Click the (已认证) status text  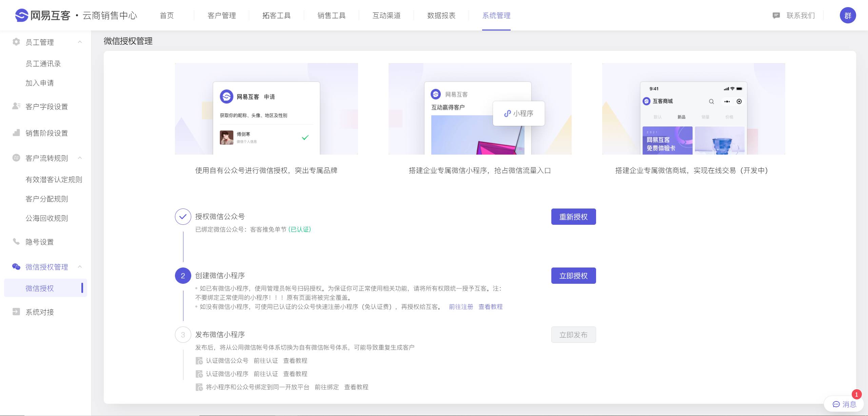(x=300, y=230)
